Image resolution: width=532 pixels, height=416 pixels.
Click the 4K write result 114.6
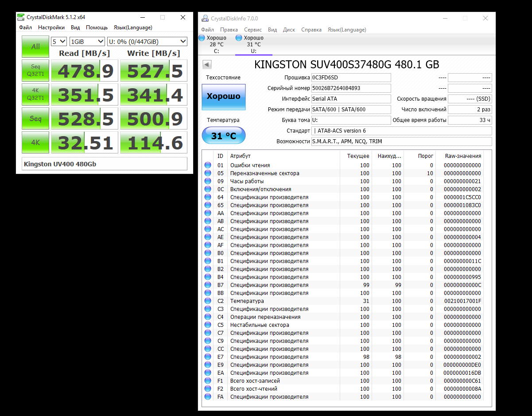pyautogui.click(x=154, y=142)
